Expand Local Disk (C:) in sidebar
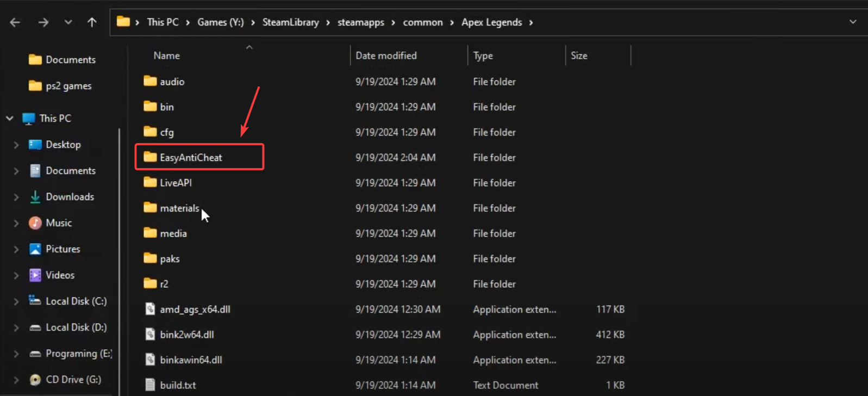The image size is (868, 396). (x=16, y=301)
